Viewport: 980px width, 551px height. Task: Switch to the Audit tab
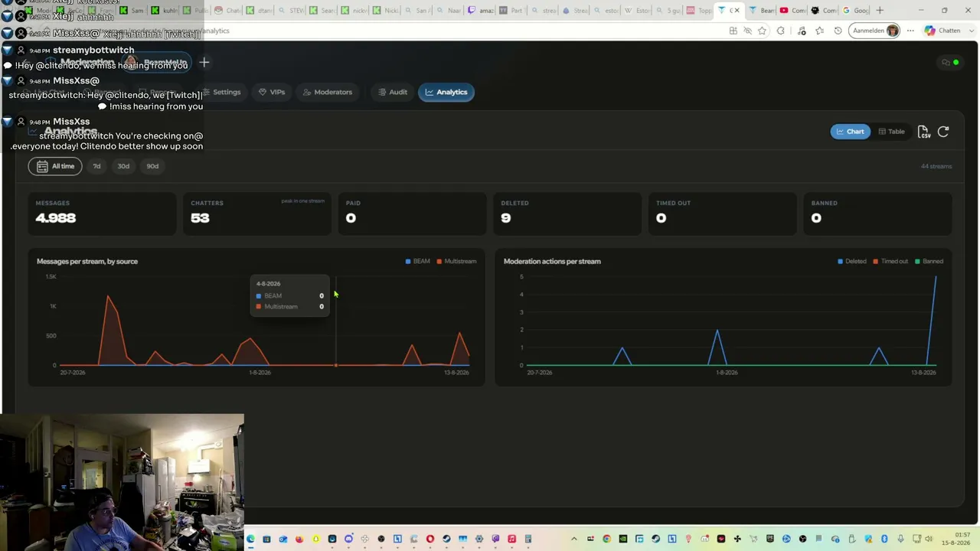(392, 92)
